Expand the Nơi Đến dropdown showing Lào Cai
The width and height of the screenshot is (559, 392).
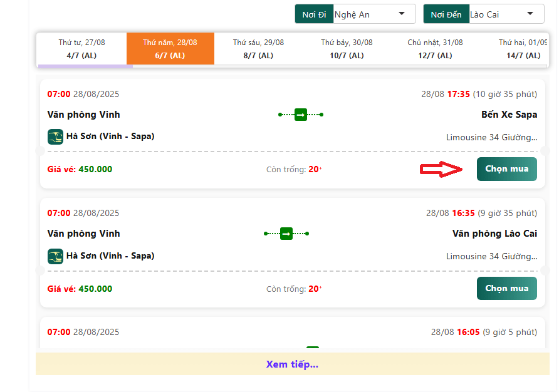506,14
